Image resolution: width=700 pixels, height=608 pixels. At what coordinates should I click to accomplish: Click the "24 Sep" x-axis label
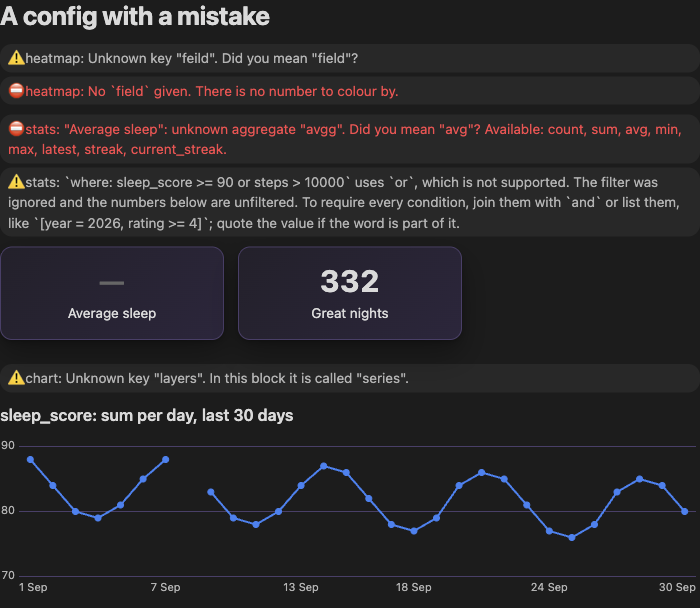tap(549, 587)
